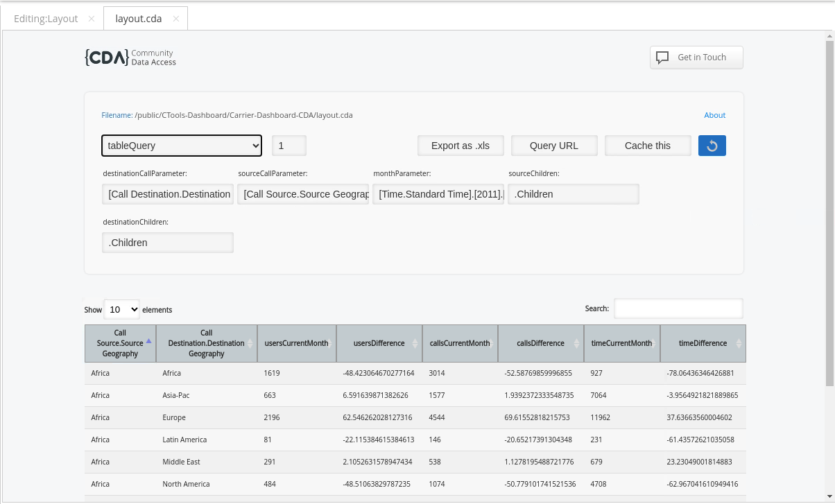Expand the Show elements count dropdown
The width and height of the screenshot is (835, 504).
coord(121,309)
